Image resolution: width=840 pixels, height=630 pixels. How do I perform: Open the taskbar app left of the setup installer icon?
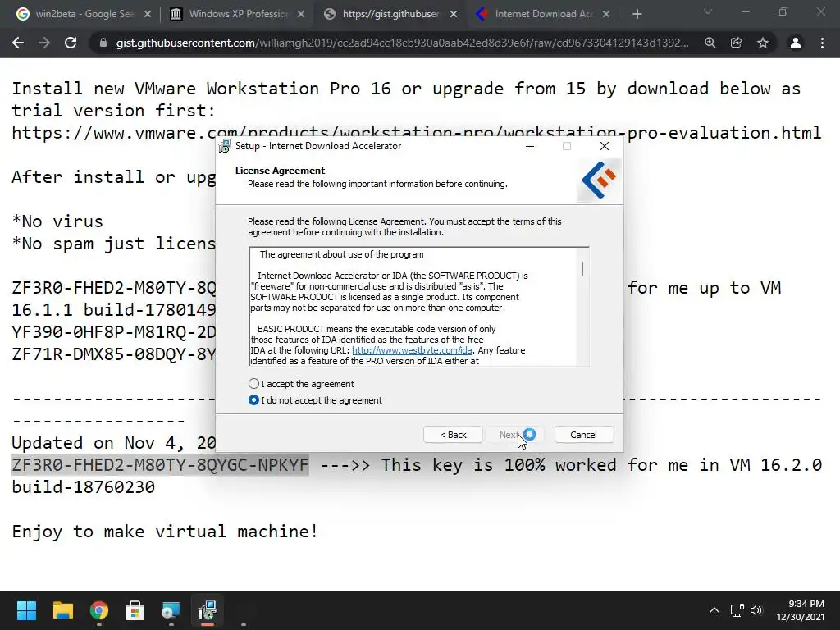171,610
